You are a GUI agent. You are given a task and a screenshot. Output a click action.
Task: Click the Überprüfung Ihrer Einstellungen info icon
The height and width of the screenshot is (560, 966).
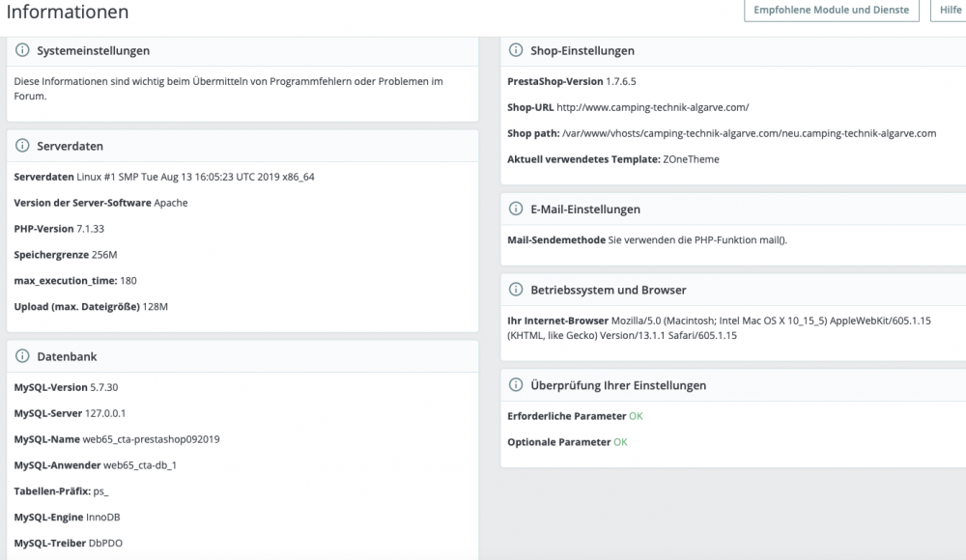click(516, 385)
